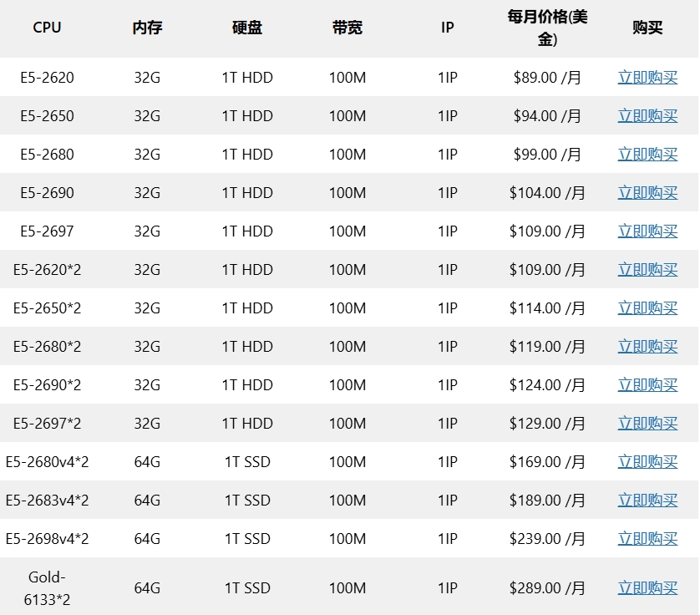Click the CPU column header
Viewport: 700px width, 615px height.
click(x=47, y=27)
